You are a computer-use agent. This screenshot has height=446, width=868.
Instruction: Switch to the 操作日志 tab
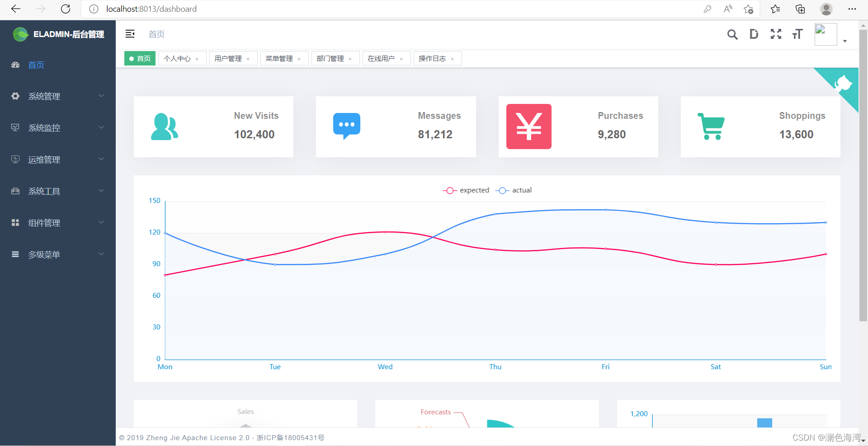coord(433,58)
